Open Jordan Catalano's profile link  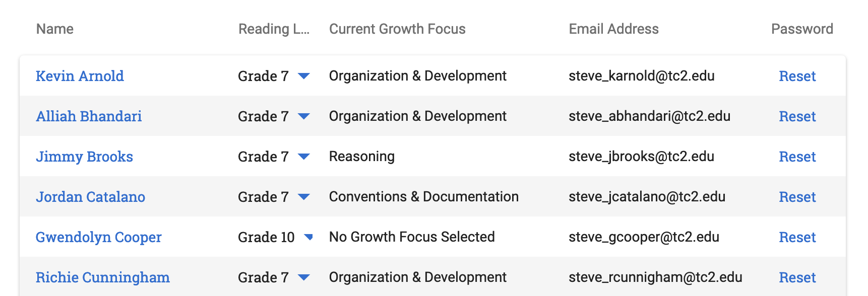click(x=90, y=197)
